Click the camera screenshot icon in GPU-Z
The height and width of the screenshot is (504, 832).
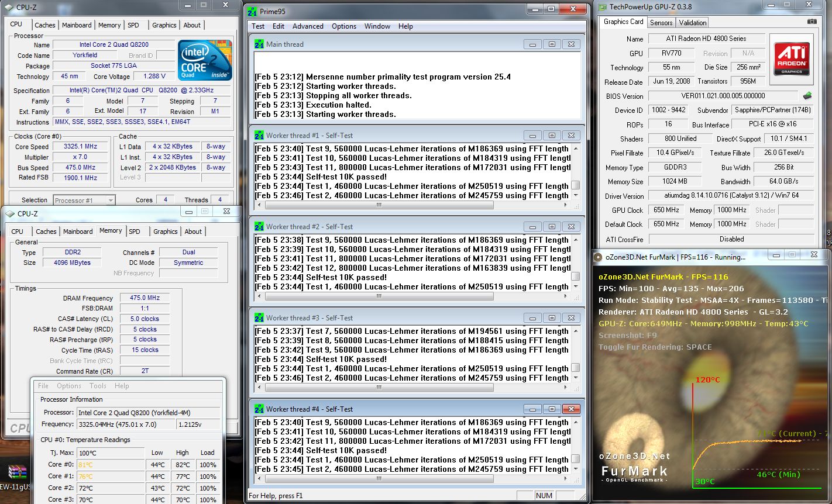tap(812, 22)
